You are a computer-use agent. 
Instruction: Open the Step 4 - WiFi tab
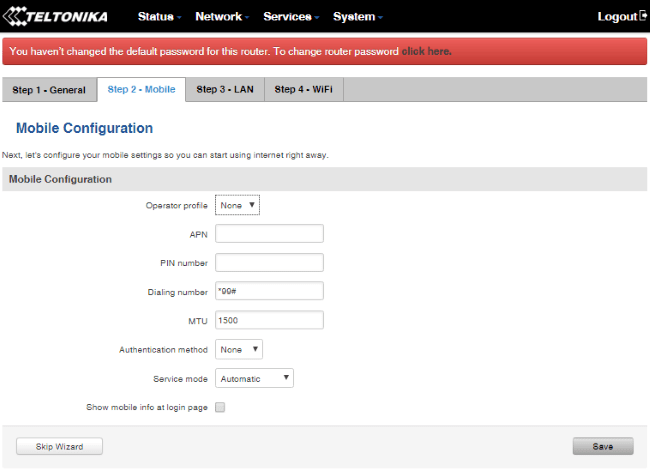[304, 90]
